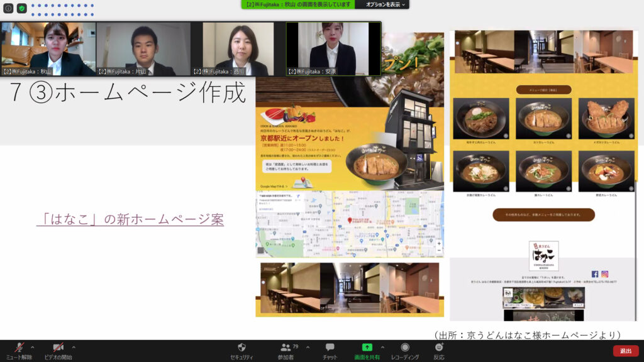
Task: Click the interior photo banner atop right page
Action: pos(543,52)
